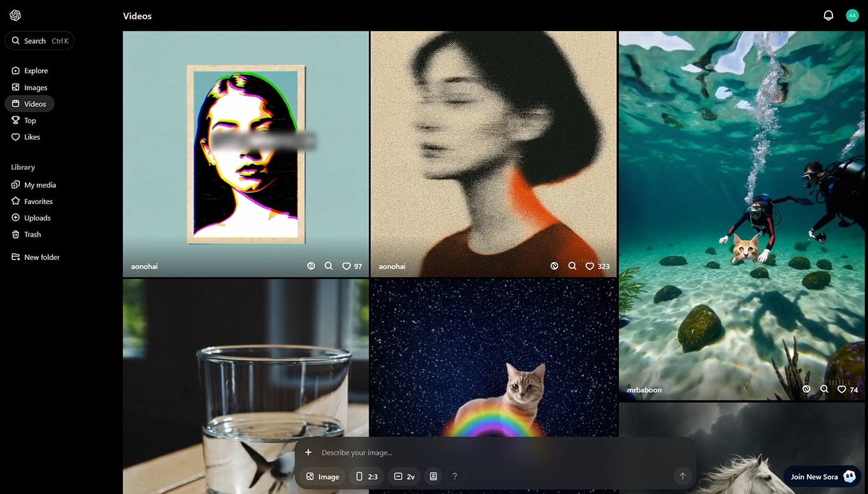Click the remix icon on the mrbaboon video
The image size is (868, 494).
[806, 389]
